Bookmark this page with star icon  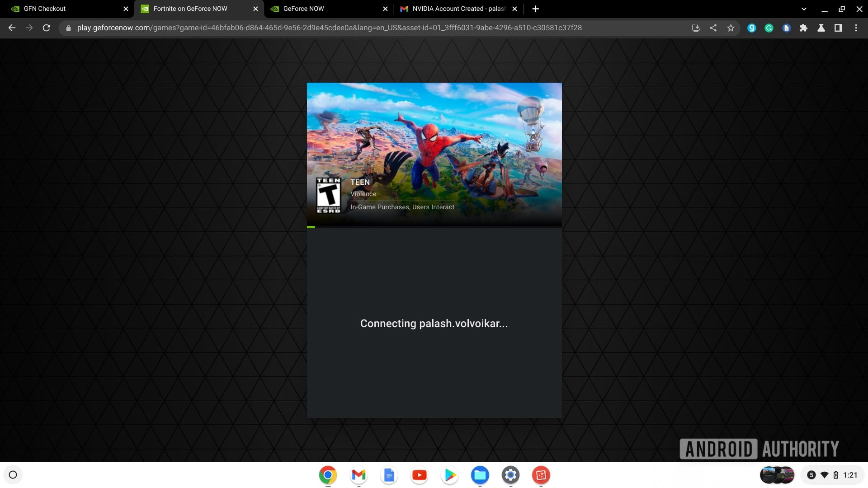click(731, 28)
